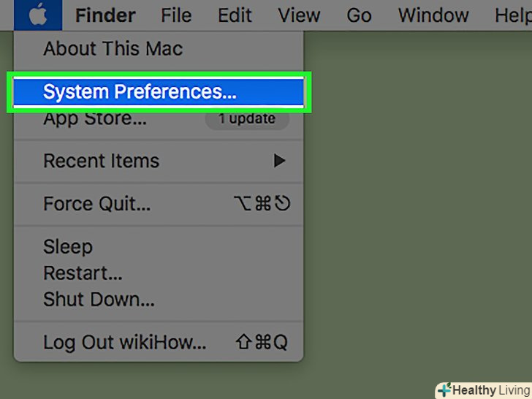Choose System Preferences... from the Apple menu

[x=140, y=92]
